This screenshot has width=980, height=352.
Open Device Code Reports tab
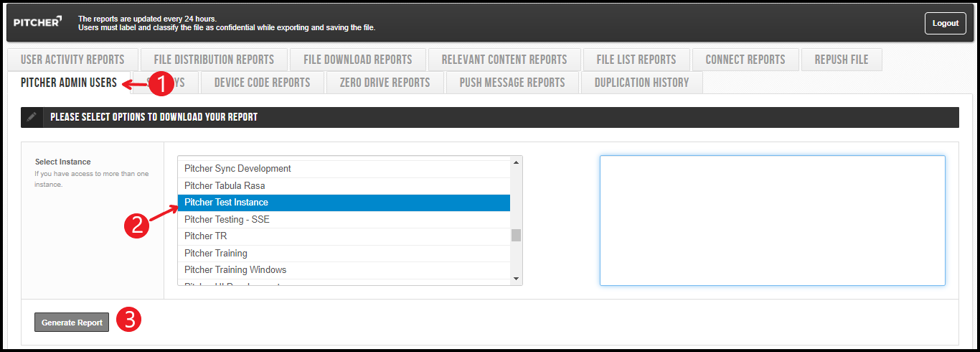pos(262,83)
